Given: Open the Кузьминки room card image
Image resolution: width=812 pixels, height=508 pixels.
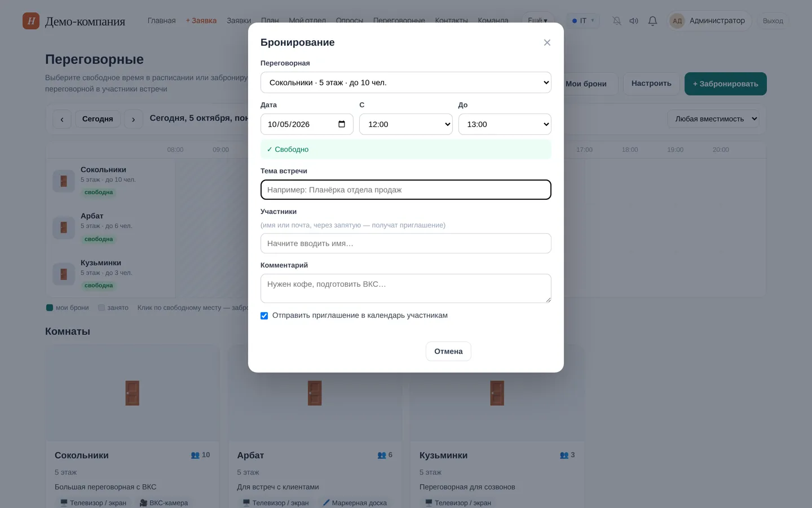Looking at the screenshot, I should (497, 393).
